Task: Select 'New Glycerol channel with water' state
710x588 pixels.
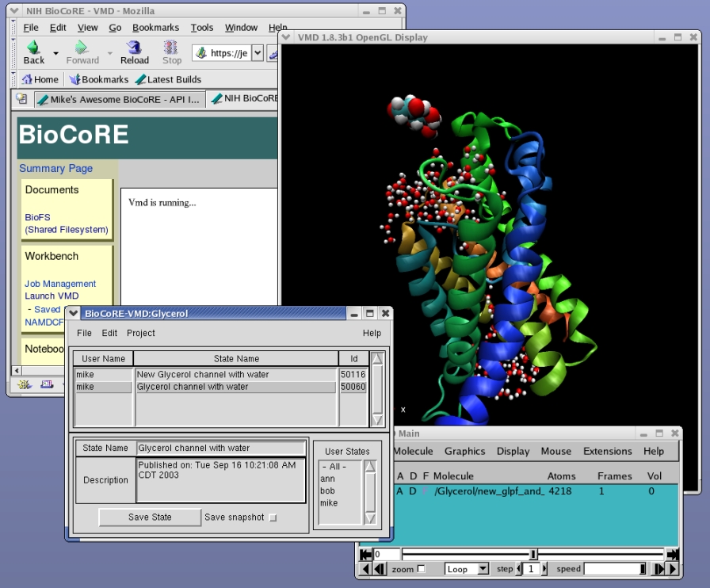Action: 203,374
